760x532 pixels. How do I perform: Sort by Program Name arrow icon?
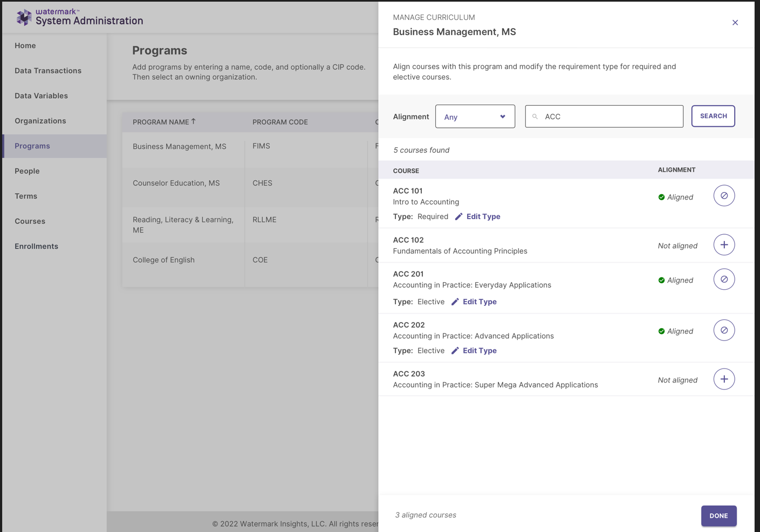[x=194, y=121]
